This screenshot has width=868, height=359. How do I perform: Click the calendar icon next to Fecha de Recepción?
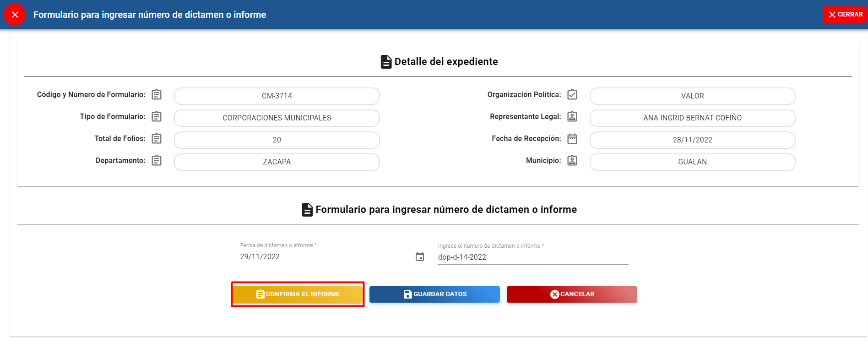pos(572,139)
